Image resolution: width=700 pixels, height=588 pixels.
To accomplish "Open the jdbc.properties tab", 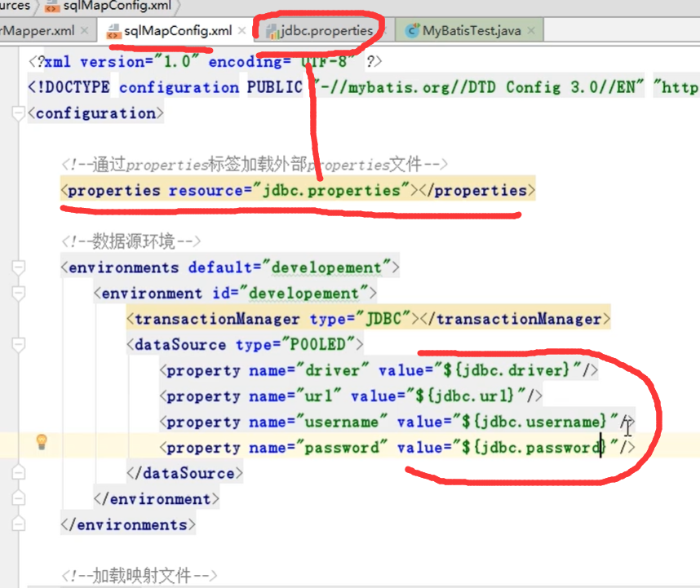I will click(326, 30).
